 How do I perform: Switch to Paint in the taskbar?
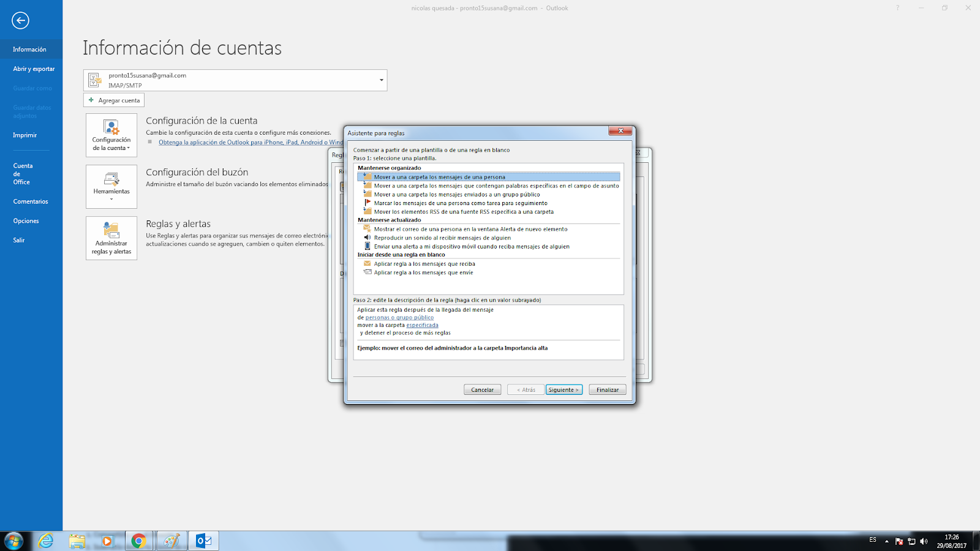171,541
